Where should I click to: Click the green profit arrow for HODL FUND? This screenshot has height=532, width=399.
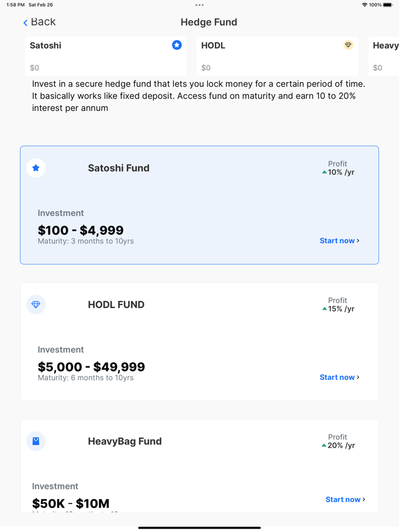click(x=324, y=309)
